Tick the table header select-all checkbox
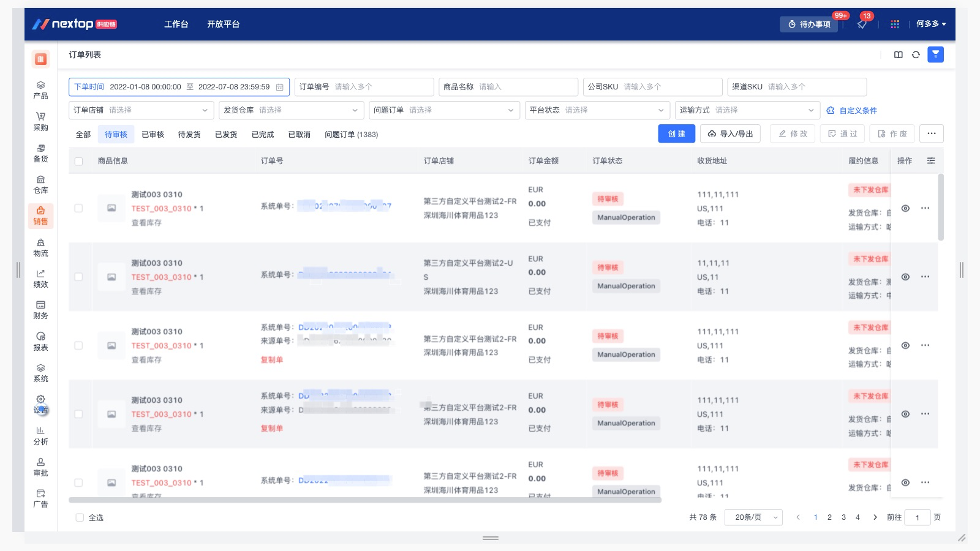This screenshot has width=980, height=551. coord(78,161)
